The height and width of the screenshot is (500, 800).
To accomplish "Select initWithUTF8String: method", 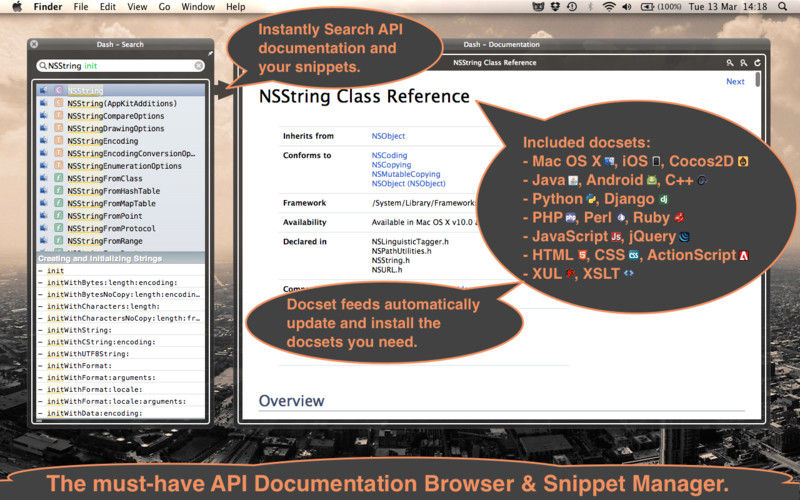I will pyautogui.click(x=121, y=354).
